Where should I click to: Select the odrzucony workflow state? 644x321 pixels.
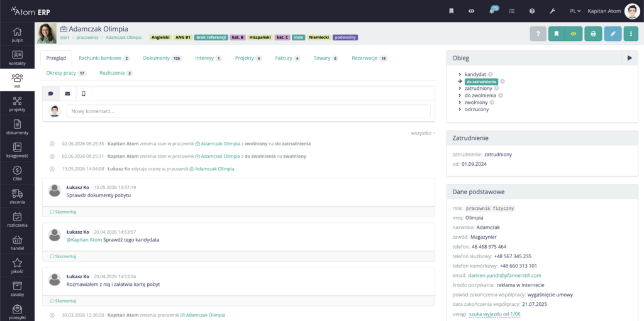coord(477,109)
